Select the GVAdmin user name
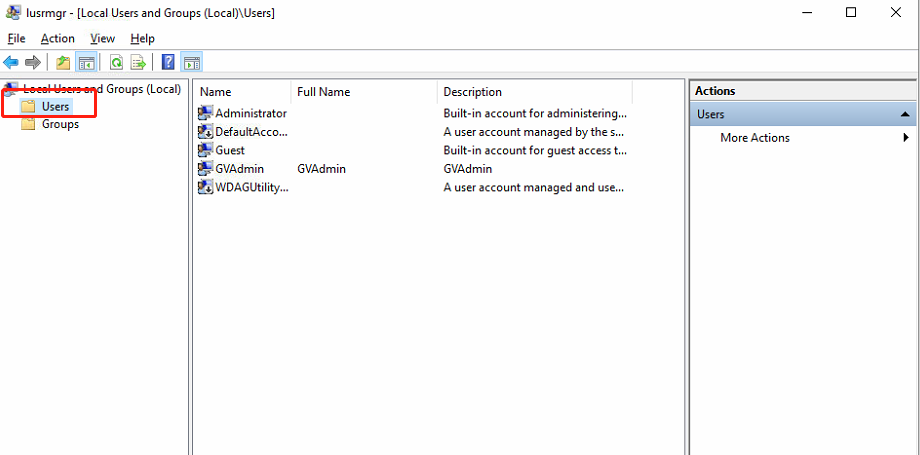 [x=239, y=169]
